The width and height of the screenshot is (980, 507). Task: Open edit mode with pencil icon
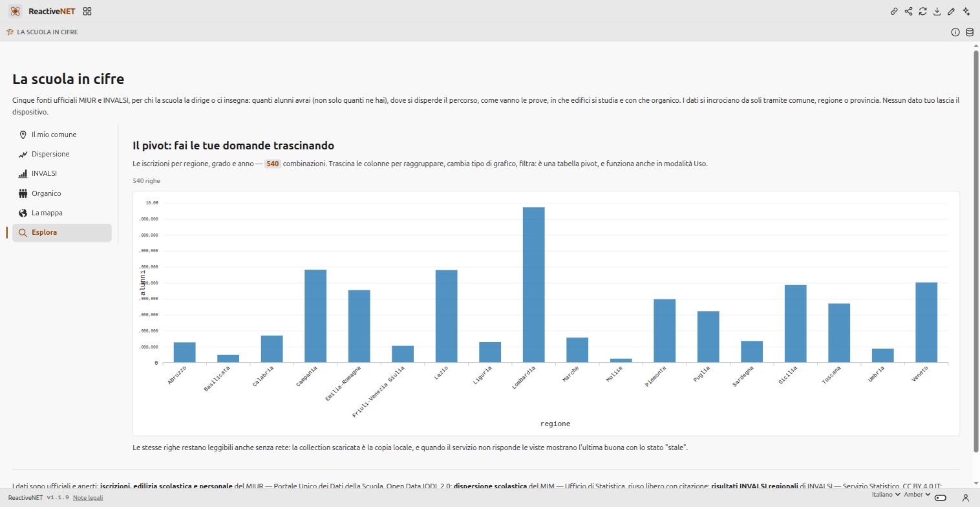click(x=951, y=11)
